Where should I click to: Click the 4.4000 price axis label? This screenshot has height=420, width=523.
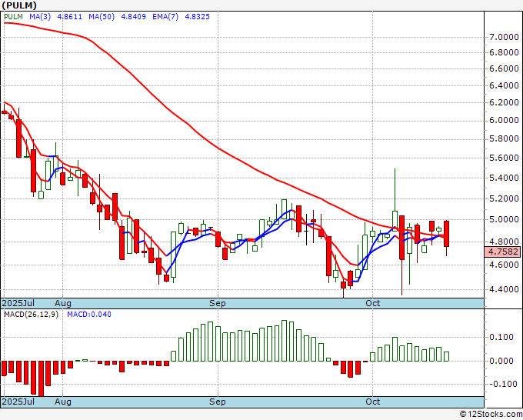504,289
